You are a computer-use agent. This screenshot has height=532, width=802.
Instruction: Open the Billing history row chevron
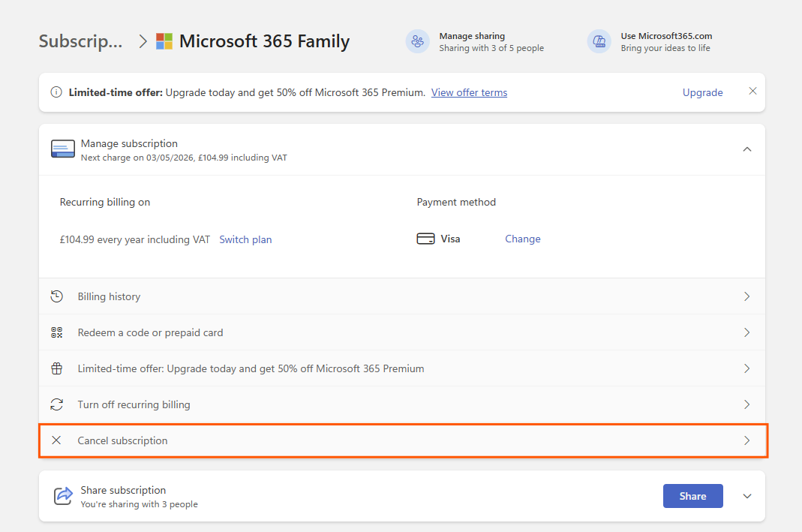point(746,296)
